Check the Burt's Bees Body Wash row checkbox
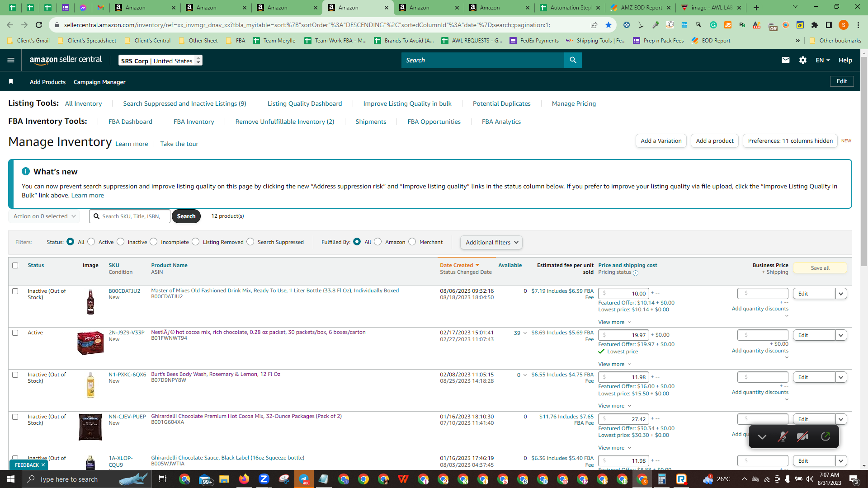 (15, 375)
